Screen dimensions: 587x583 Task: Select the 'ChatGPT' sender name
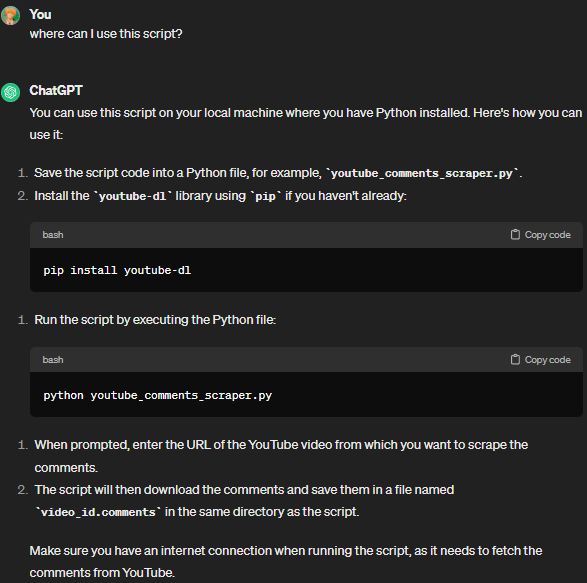click(x=56, y=90)
